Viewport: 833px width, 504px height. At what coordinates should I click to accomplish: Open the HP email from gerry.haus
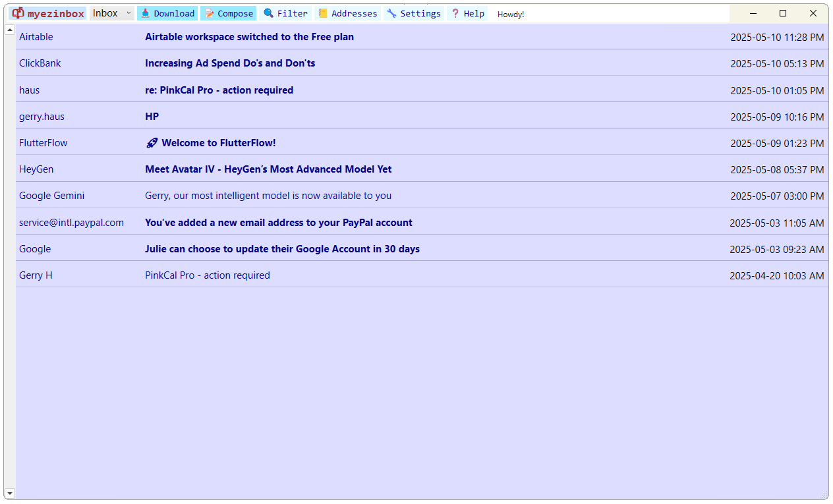click(x=152, y=116)
